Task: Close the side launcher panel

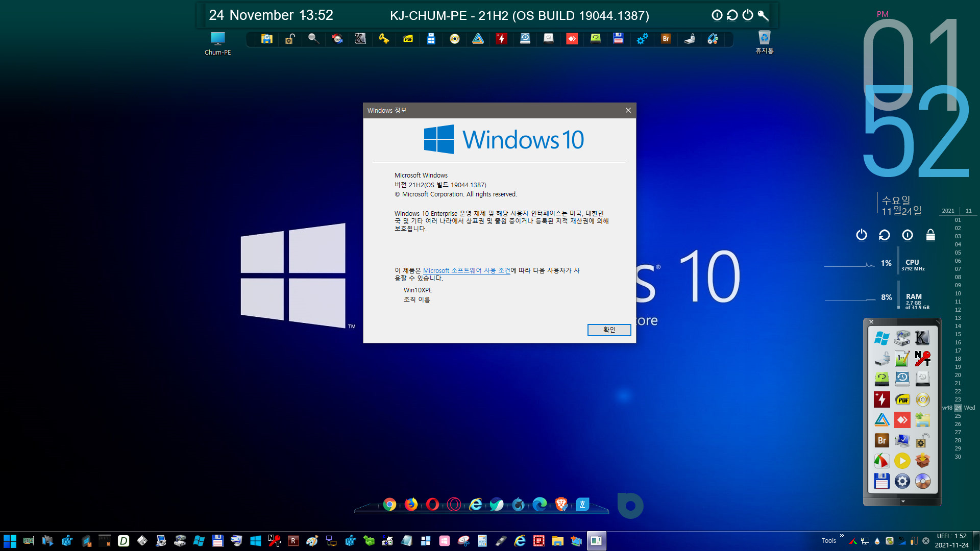Action: [x=871, y=322]
